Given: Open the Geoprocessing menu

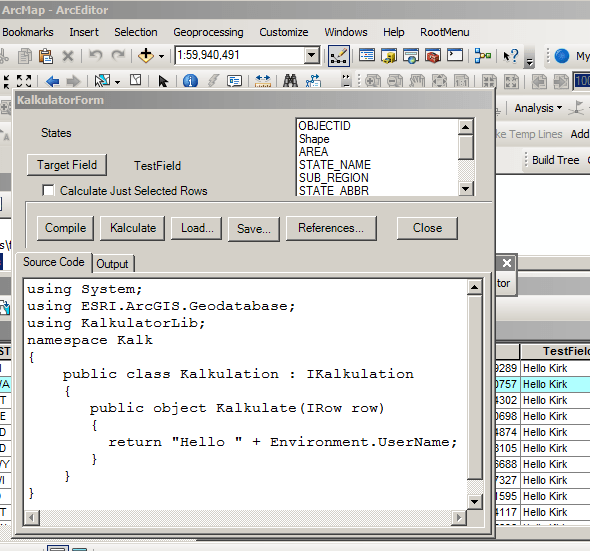Looking at the screenshot, I should tap(208, 32).
